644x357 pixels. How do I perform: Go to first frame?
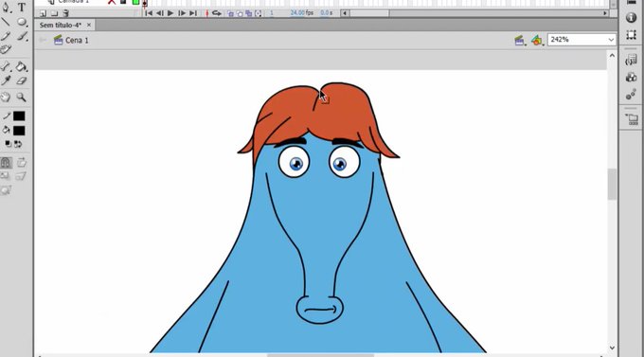149,13
